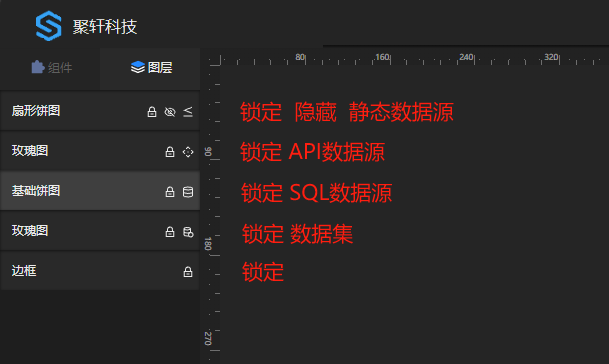Select the 基础饼图 layer row
Viewport: 609px width, 364px height.
point(100,191)
